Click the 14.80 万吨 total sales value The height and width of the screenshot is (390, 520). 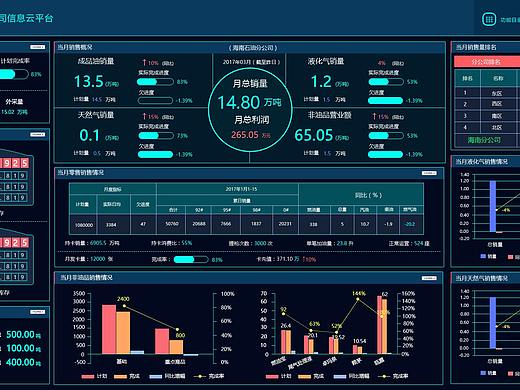(249, 102)
